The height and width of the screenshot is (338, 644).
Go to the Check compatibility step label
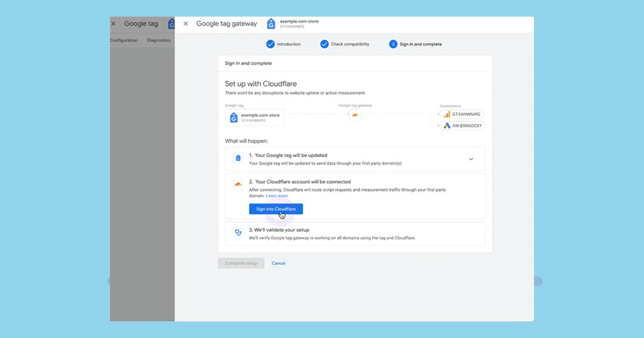pyautogui.click(x=350, y=44)
